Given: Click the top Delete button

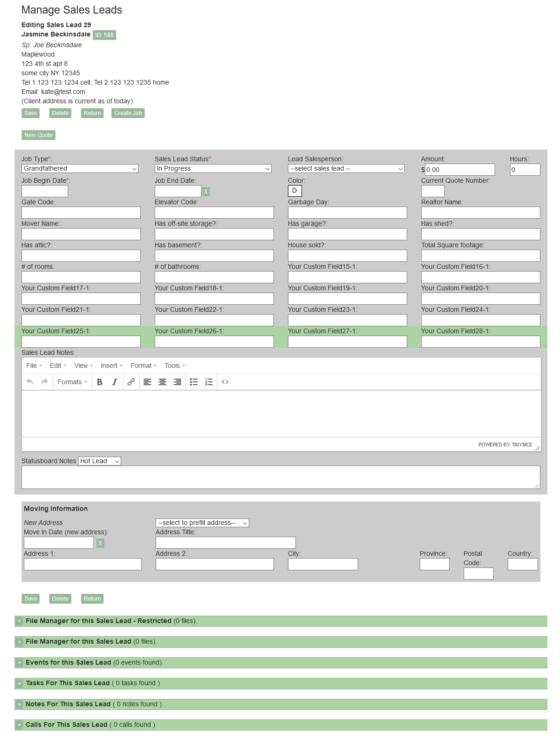Looking at the screenshot, I should (60, 113).
